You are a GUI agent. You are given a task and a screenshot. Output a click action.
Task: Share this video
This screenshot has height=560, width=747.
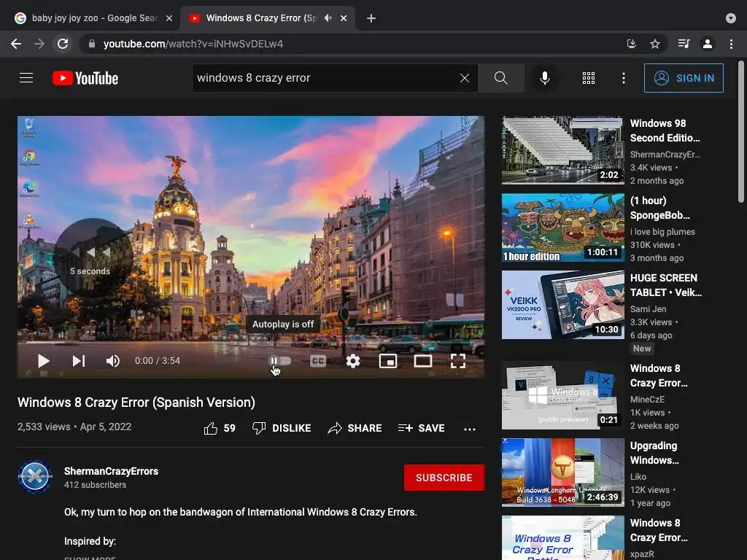click(x=355, y=428)
